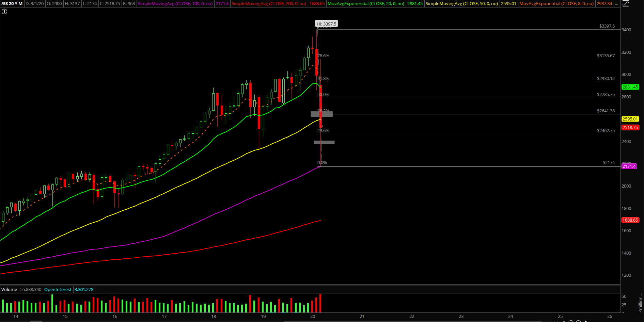The height and width of the screenshot is (322, 644).
Task: Click the /ES 20 Y M symbol label
Action: point(12,4)
